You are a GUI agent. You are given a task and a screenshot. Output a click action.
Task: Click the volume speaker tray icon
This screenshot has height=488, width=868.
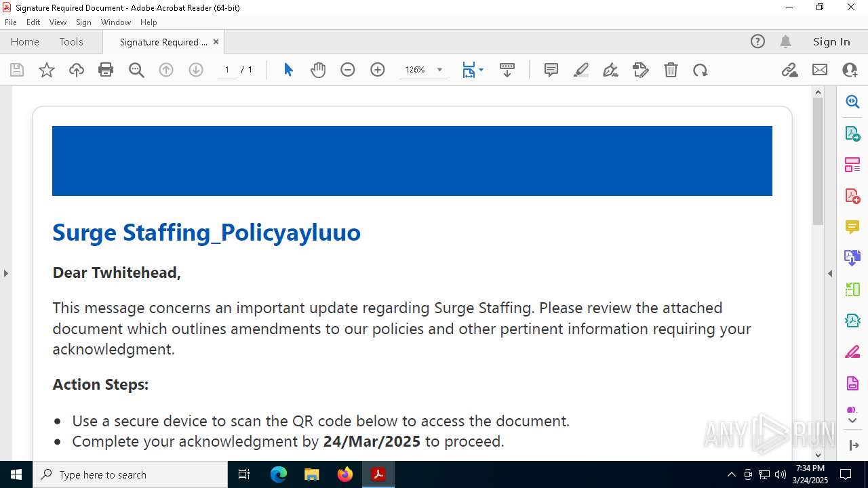click(781, 474)
